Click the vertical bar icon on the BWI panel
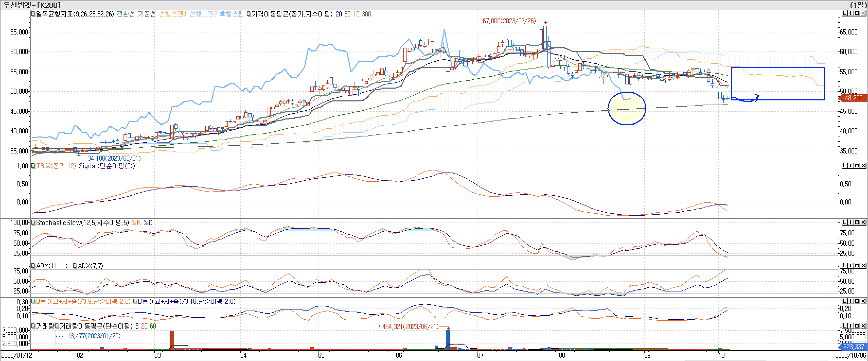The width and height of the screenshot is (868, 361). click(851, 301)
